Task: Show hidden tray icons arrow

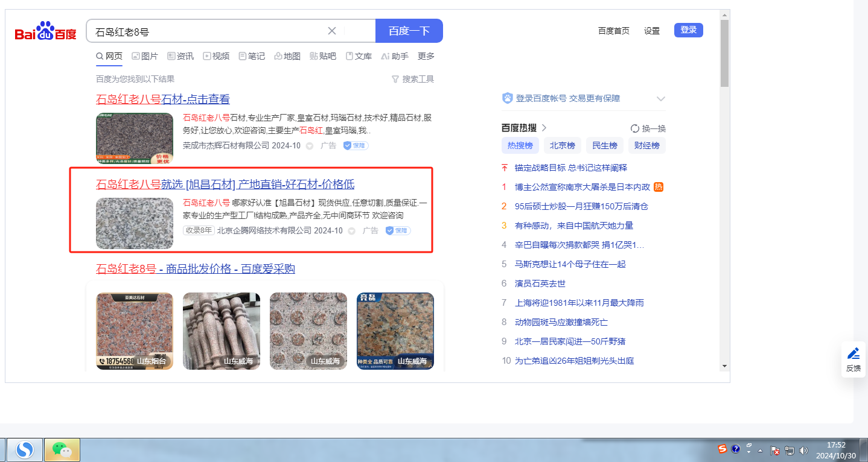Action: [x=761, y=451]
